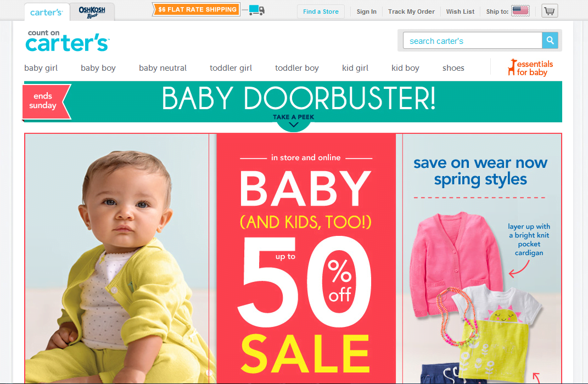Viewport: 588px width, 384px height.
Task: Open the Wish List link
Action: (x=460, y=12)
